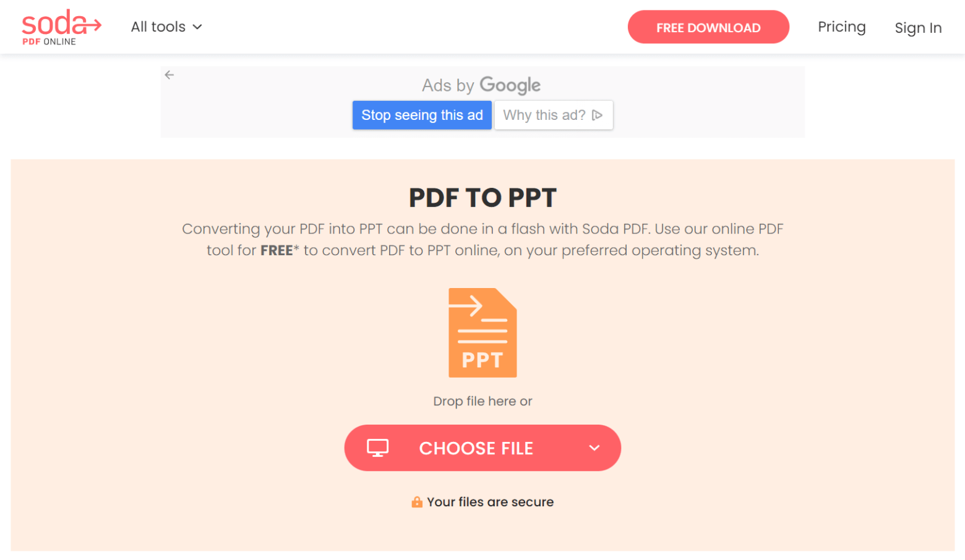Open the Pricing page
The width and height of the screenshot is (965, 560).
pyautogui.click(x=841, y=27)
